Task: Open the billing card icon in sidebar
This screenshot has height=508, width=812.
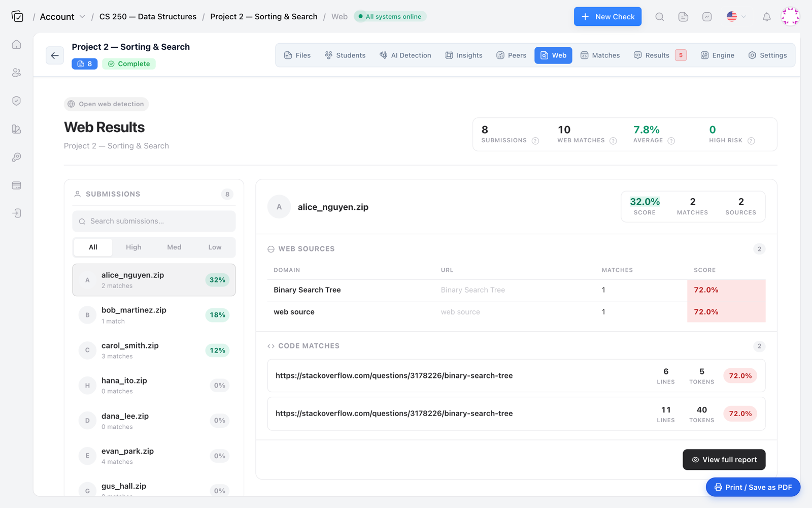Action: [x=17, y=185]
